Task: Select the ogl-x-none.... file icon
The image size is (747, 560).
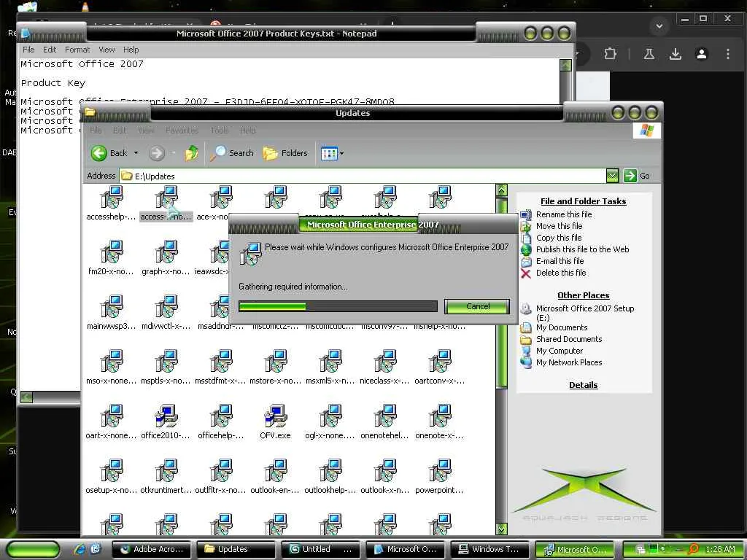Action: (330, 416)
